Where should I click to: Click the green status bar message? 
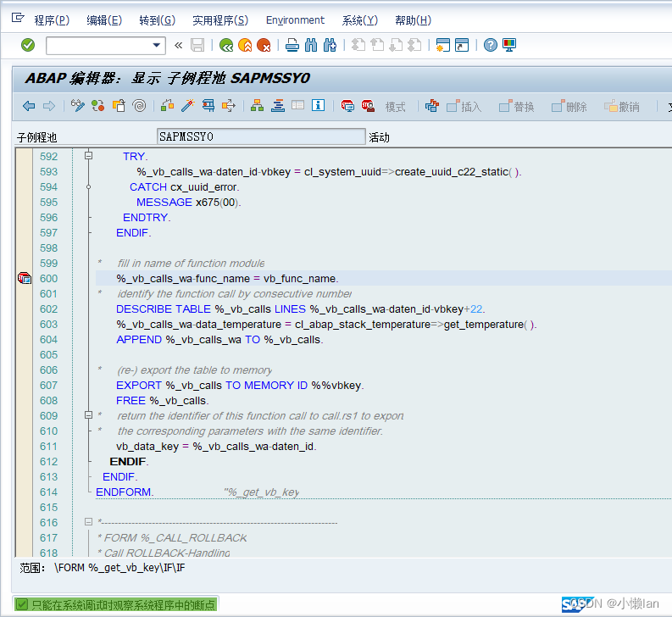pos(116,604)
